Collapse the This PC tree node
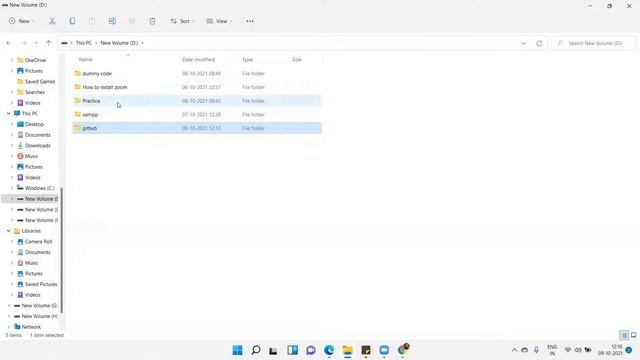640x360 pixels. pos(9,113)
